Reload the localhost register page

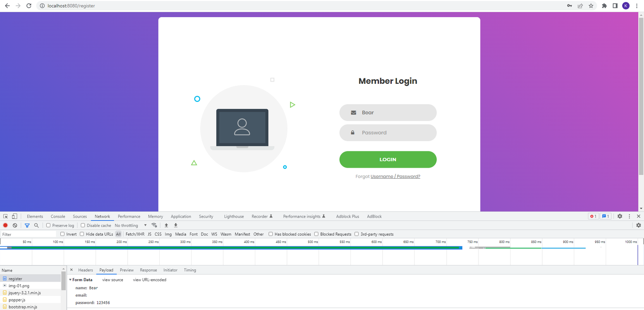click(x=29, y=6)
